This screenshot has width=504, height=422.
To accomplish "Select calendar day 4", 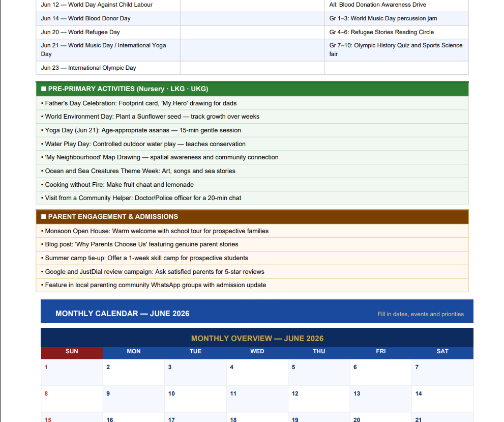I will click(x=257, y=372).
